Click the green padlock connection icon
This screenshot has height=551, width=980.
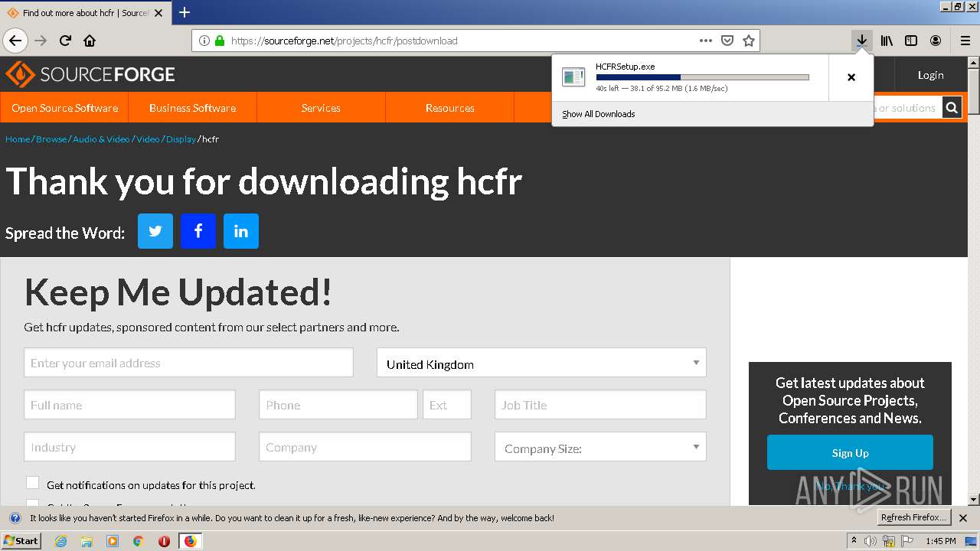pos(220,41)
